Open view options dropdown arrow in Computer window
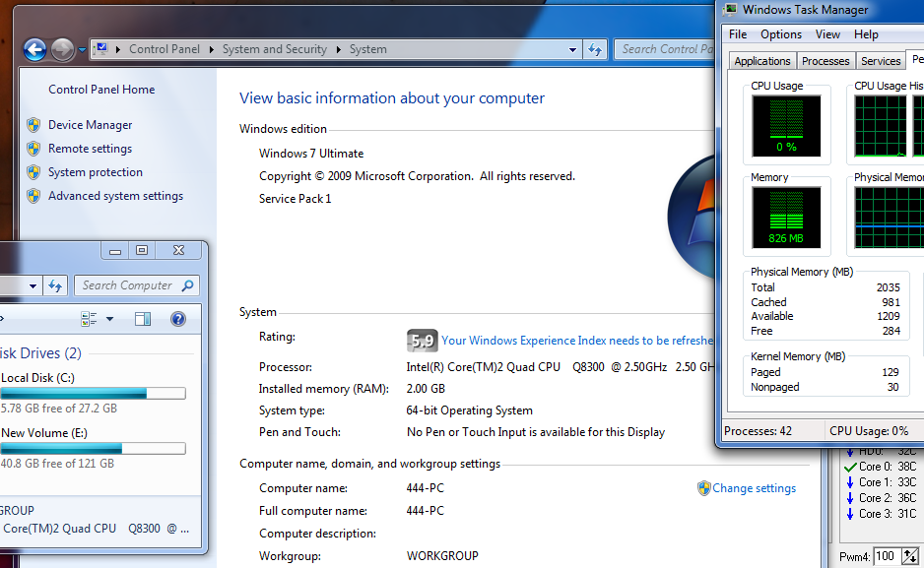 pos(109,319)
